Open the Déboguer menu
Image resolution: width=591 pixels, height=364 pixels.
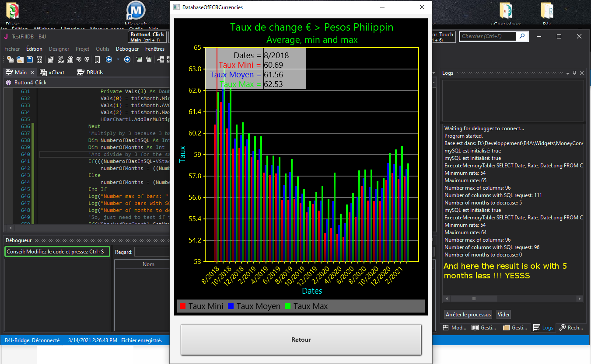tap(127, 49)
